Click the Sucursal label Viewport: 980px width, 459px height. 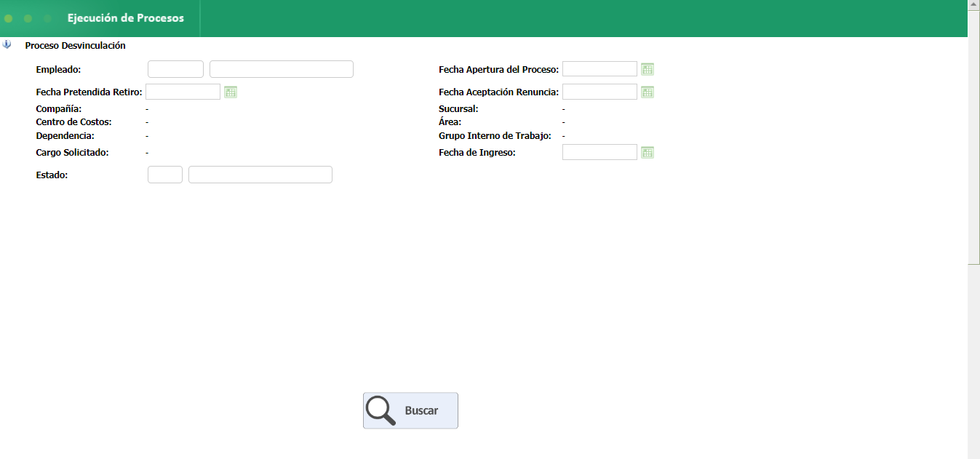[458, 109]
